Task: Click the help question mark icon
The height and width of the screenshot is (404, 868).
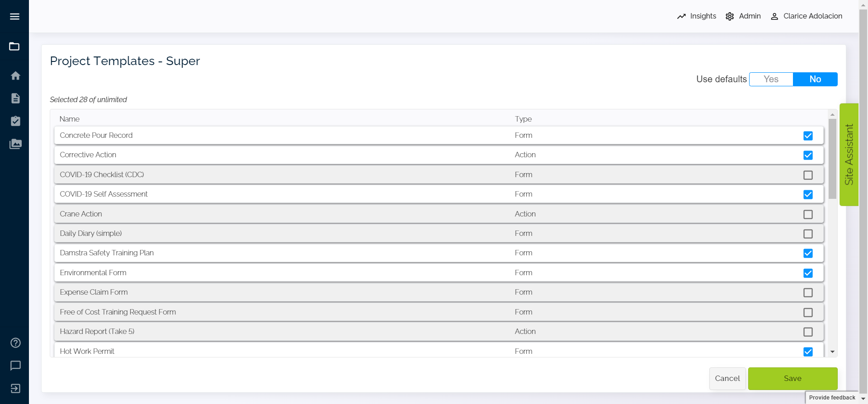Action: [15, 343]
